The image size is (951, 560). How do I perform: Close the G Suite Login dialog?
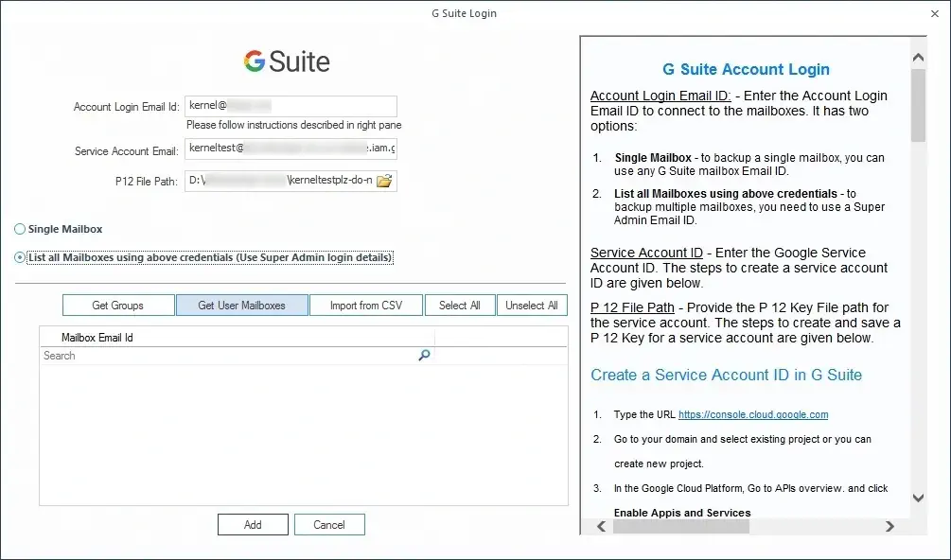click(x=935, y=13)
